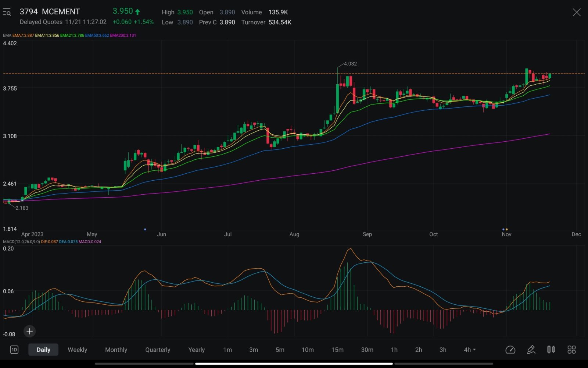Click the 1D period icon
588x368 pixels.
pyautogui.click(x=14, y=350)
